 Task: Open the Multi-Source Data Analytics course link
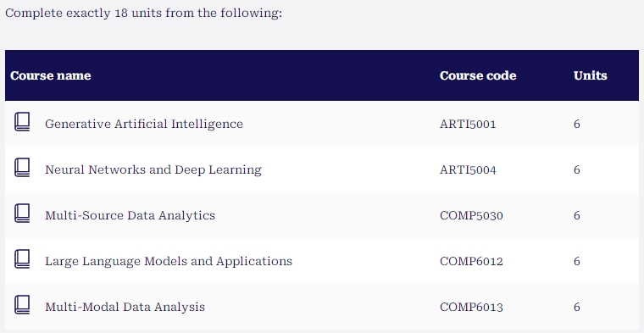pos(130,215)
